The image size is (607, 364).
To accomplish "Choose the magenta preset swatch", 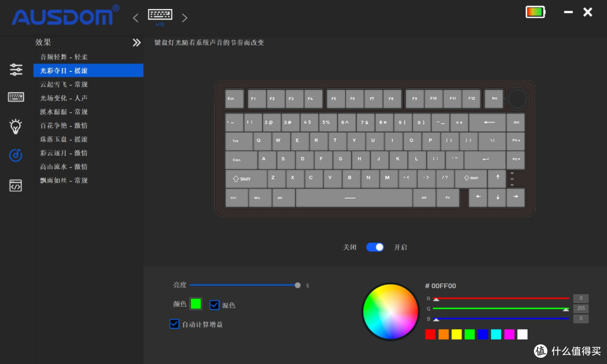I will click(509, 334).
